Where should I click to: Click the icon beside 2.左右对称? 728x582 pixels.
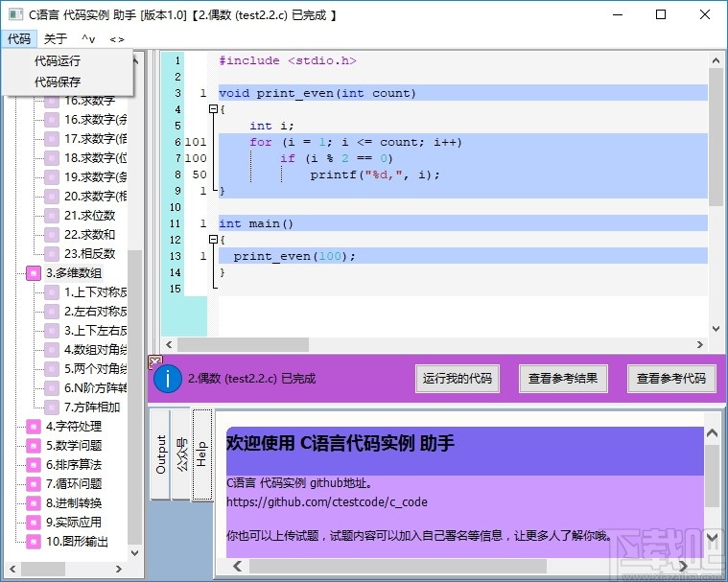point(52,311)
